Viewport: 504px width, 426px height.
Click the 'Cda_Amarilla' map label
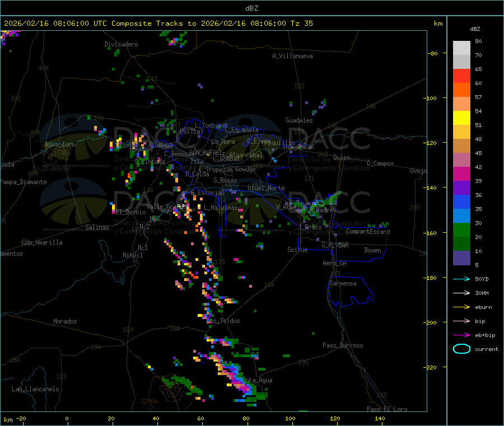pos(42,242)
